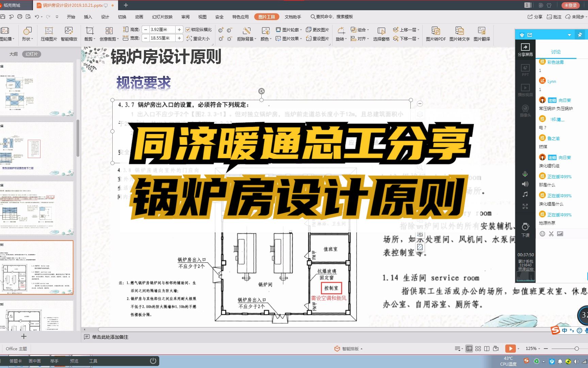588x368 pixels.
Task: Click the emoji icon in chat toolbar
Action: pyautogui.click(x=542, y=234)
